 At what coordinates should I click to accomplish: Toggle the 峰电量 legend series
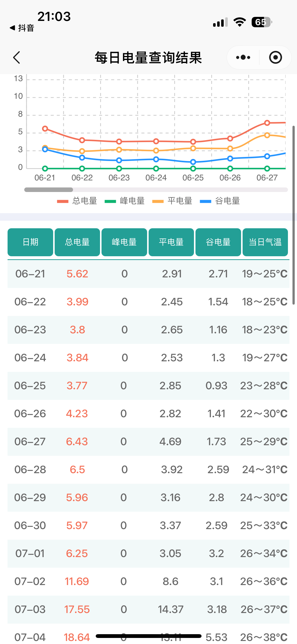pos(125,201)
